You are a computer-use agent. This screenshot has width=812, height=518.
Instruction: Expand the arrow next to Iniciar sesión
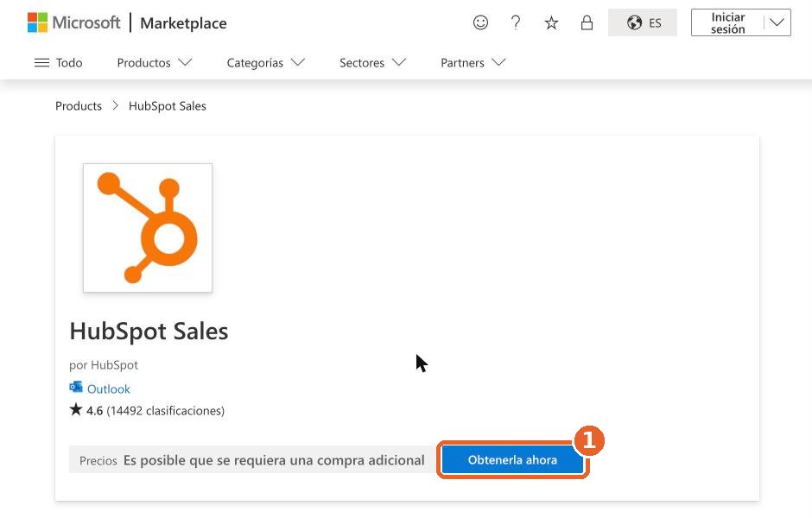[777, 22]
